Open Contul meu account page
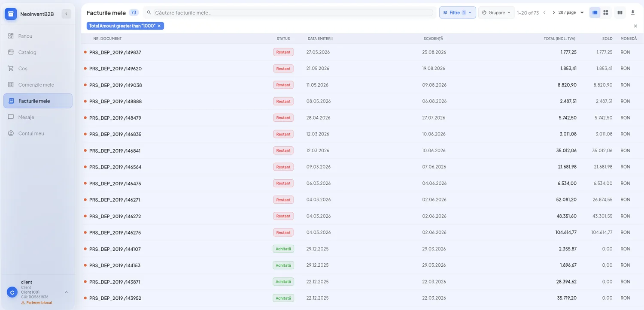 [x=38, y=133]
